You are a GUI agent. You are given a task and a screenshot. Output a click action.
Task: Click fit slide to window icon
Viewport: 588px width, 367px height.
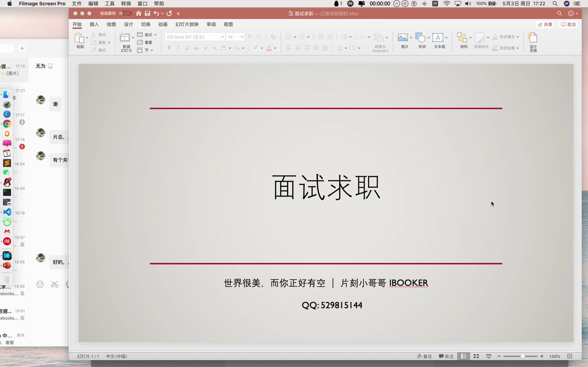[570, 356]
